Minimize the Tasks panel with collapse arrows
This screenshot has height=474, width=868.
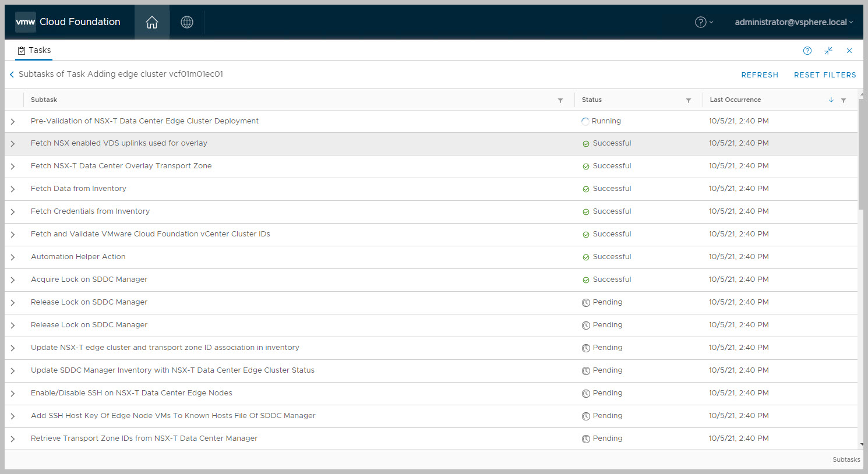[828, 51]
